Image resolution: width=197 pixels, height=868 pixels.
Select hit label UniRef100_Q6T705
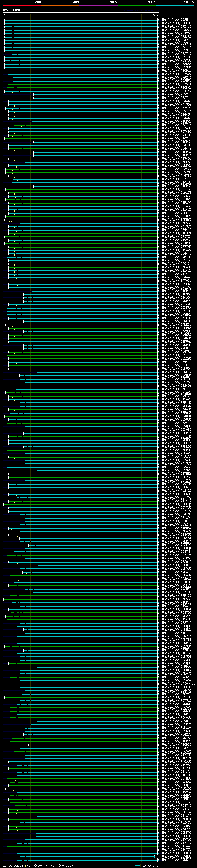pyautogui.click(x=176, y=497)
